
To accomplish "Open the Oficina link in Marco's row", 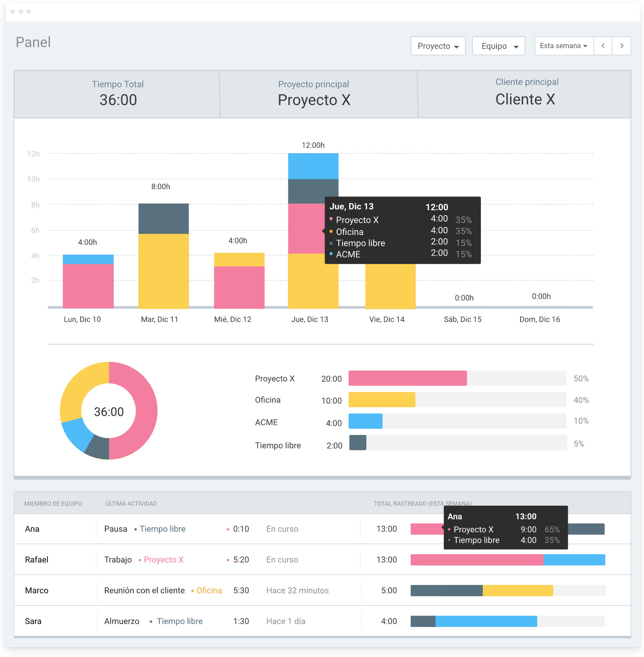I will [209, 590].
